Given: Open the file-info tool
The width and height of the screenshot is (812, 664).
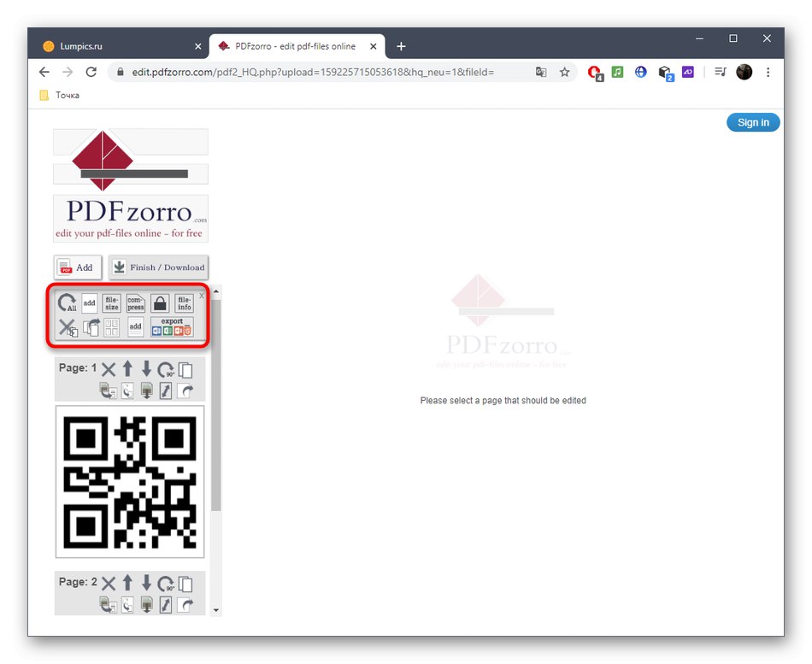Looking at the screenshot, I should [x=184, y=303].
